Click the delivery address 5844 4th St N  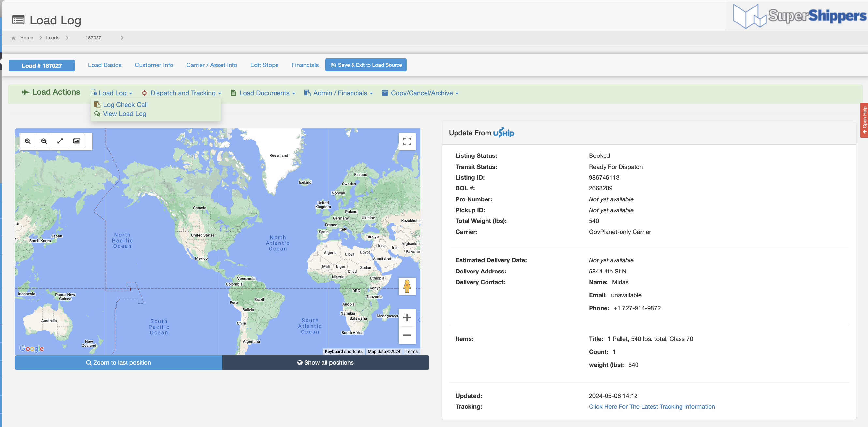[x=607, y=272]
